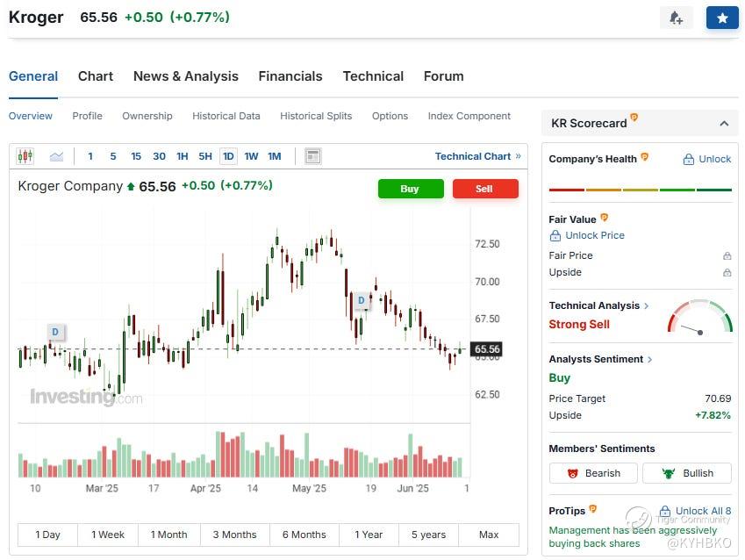Set chart interval to 5H
This screenshot has width=745, height=560.
pos(205,156)
